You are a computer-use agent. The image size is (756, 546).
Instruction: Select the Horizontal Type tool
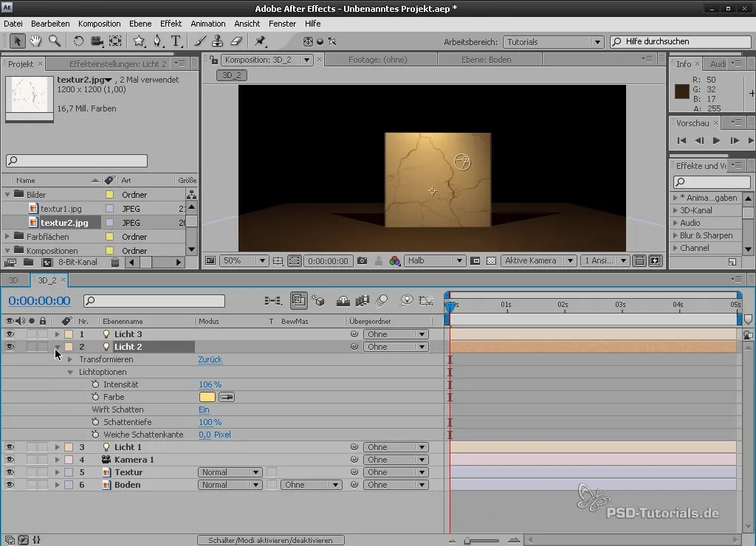(176, 41)
